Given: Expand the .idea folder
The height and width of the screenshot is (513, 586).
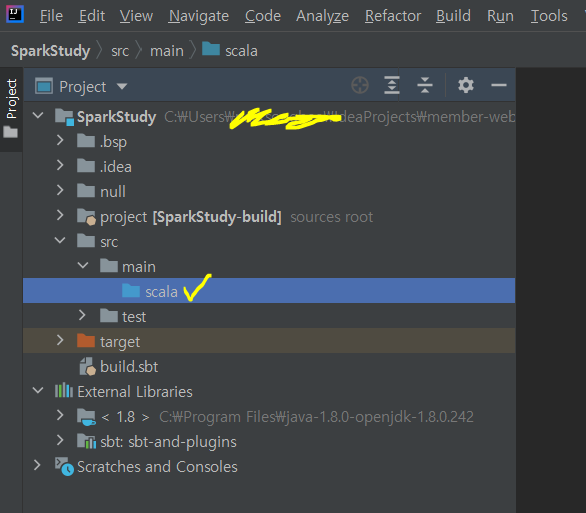Looking at the screenshot, I should (x=60, y=166).
